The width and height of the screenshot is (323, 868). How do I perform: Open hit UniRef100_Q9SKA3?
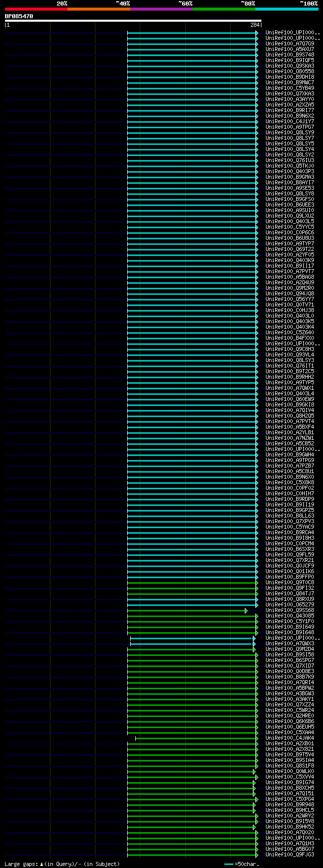tap(290, 66)
